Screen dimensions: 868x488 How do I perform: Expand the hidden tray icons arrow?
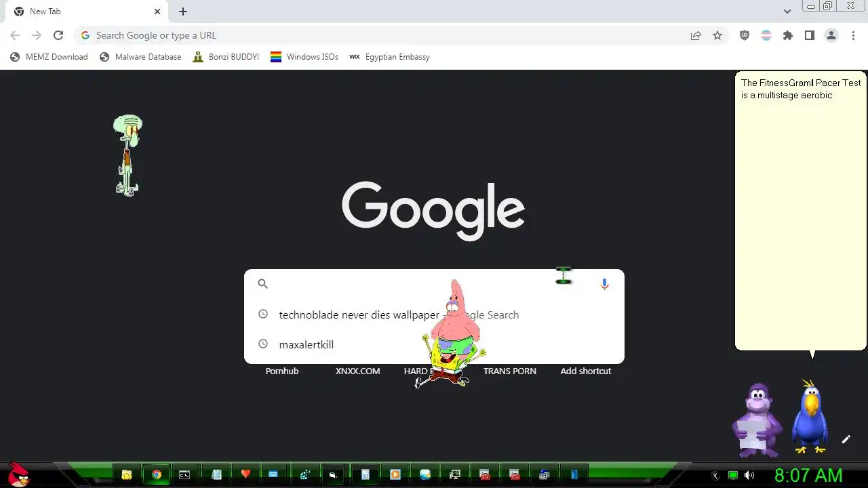715,476
